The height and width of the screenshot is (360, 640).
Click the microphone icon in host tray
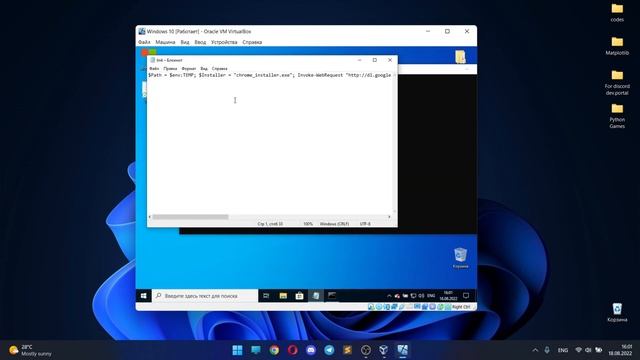pos(547,350)
